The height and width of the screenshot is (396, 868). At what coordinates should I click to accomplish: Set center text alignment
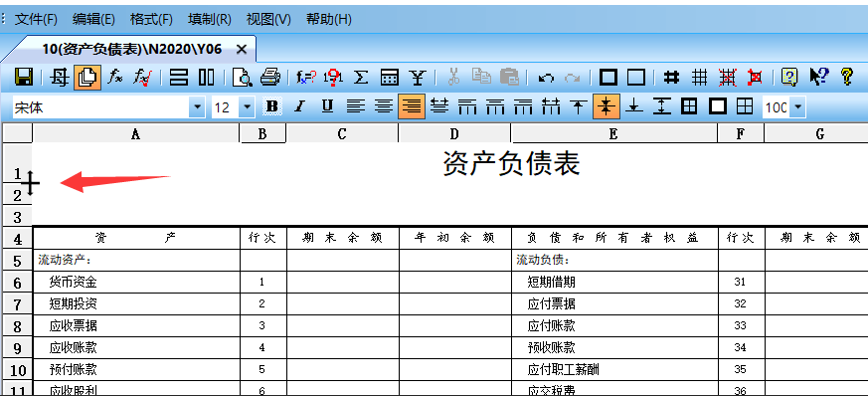(x=384, y=106)
